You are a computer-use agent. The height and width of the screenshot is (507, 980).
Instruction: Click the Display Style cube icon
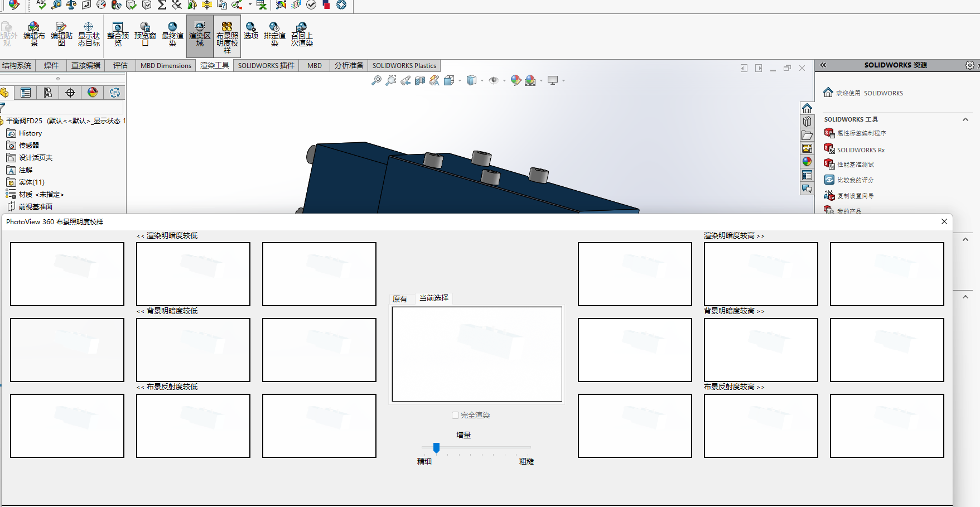471,80
